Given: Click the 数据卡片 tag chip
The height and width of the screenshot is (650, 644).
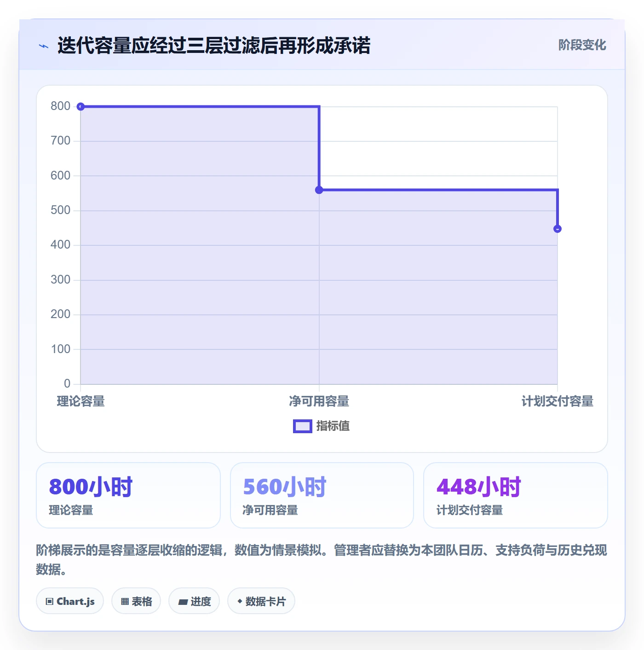Looking at the screenshot, I should (x=261, y=601).
